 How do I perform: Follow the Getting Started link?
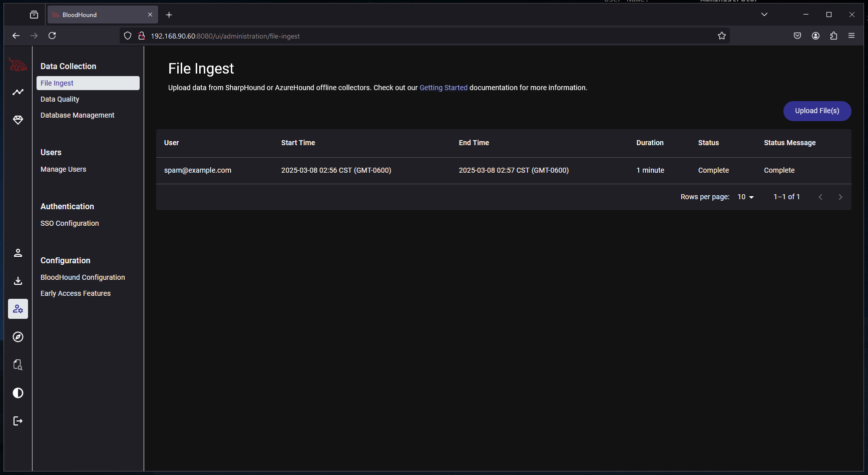[x=444, y=88]
